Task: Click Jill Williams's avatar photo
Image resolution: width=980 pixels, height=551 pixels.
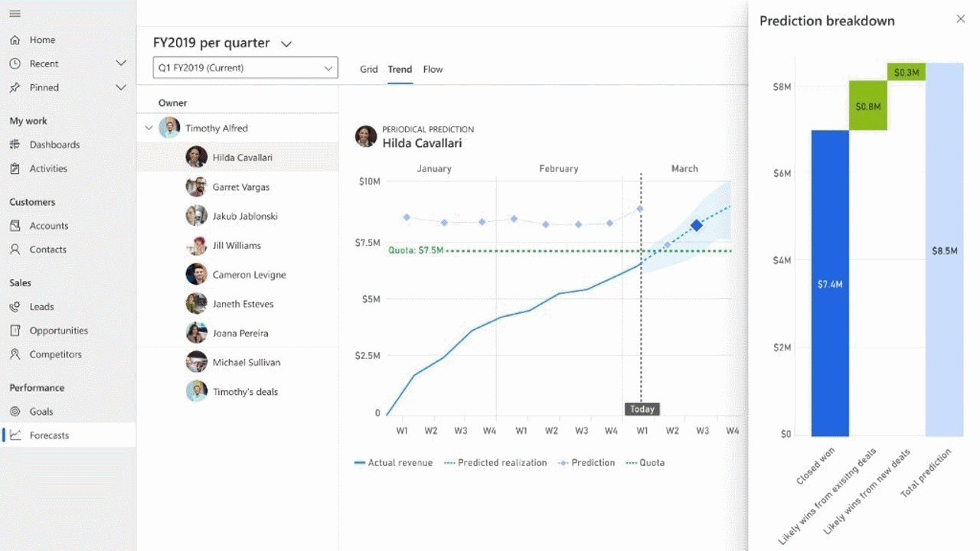Action: tap(196, 245)
